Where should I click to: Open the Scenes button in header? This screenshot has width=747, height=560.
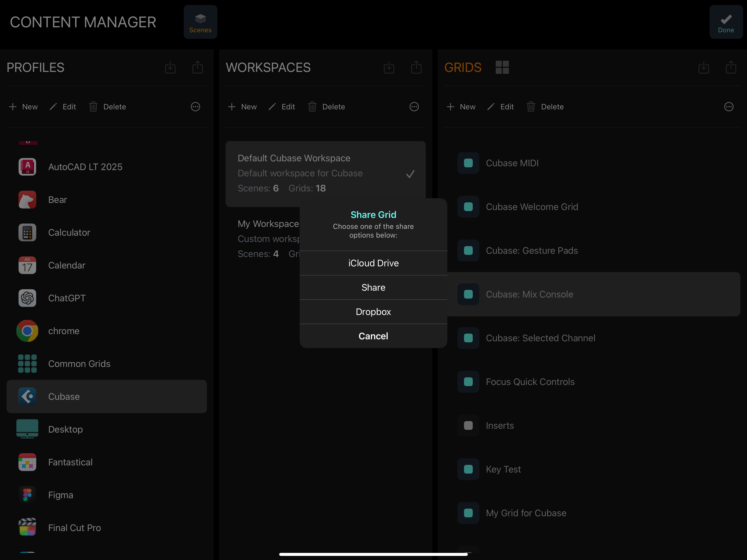(x=200, y=22)
